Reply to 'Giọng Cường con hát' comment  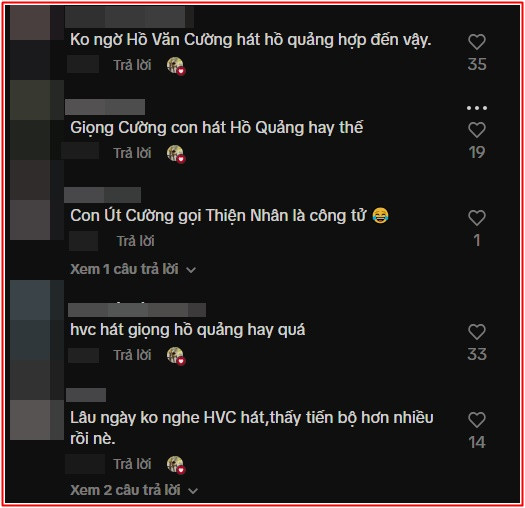point(132,153)
